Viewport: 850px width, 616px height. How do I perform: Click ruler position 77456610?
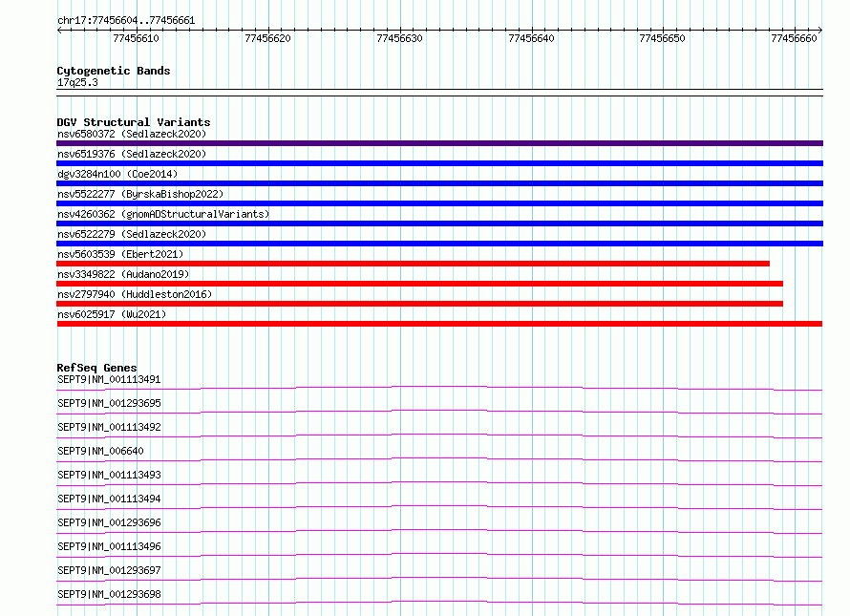136,38
